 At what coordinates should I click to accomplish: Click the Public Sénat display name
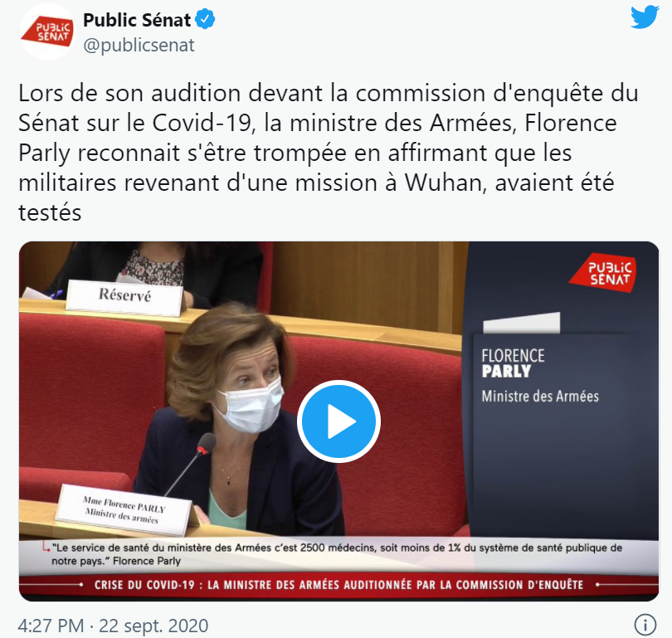137,20
